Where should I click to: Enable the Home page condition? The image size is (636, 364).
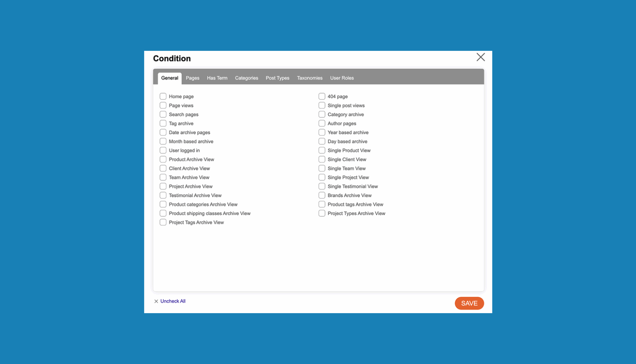(x=163, y=96)
